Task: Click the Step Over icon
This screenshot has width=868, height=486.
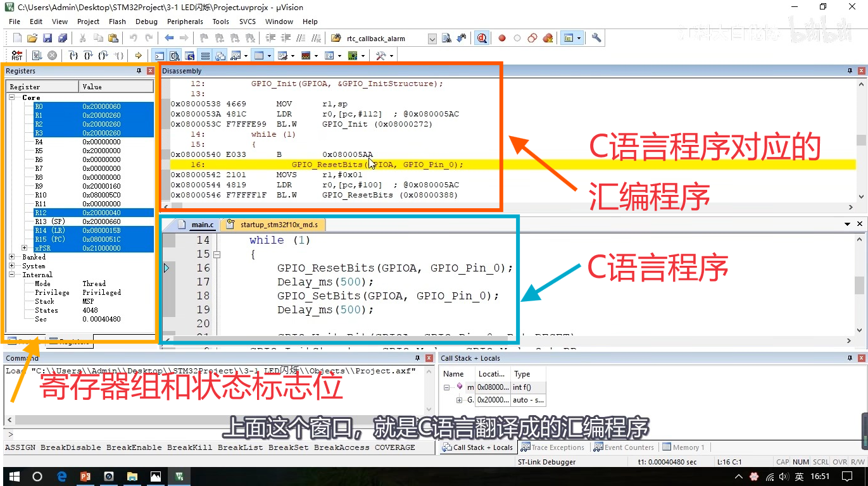Action: click(x=89, y=56)
